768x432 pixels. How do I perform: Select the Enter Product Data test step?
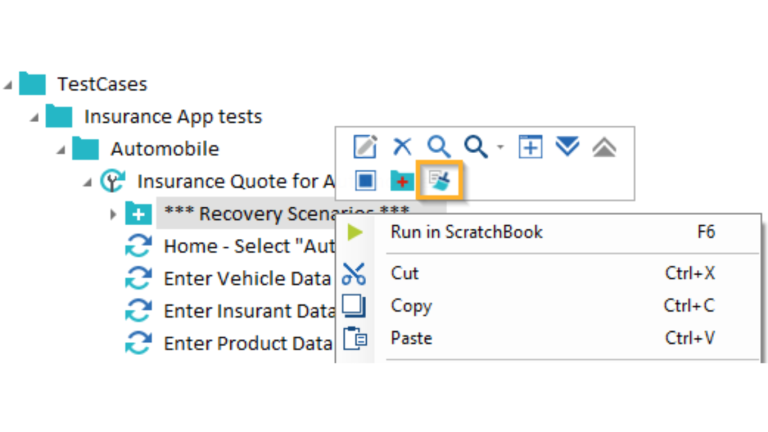(246, 344)
